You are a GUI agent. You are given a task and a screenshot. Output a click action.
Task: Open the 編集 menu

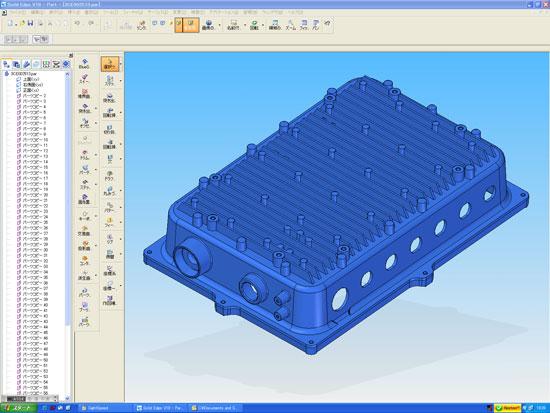[38, 12]
